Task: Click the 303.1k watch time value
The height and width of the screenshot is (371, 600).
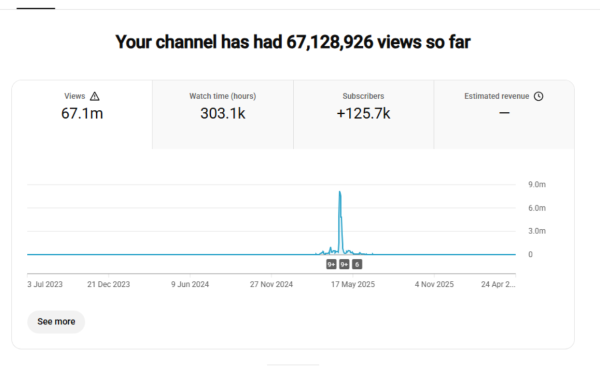Action: pyautogui.click(x=223, y=114)
